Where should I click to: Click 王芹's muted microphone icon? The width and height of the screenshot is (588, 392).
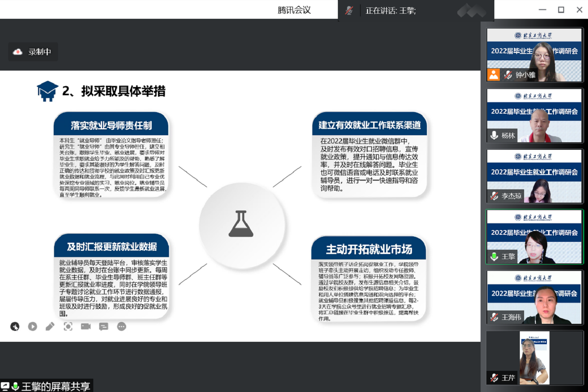coord(494,378)
